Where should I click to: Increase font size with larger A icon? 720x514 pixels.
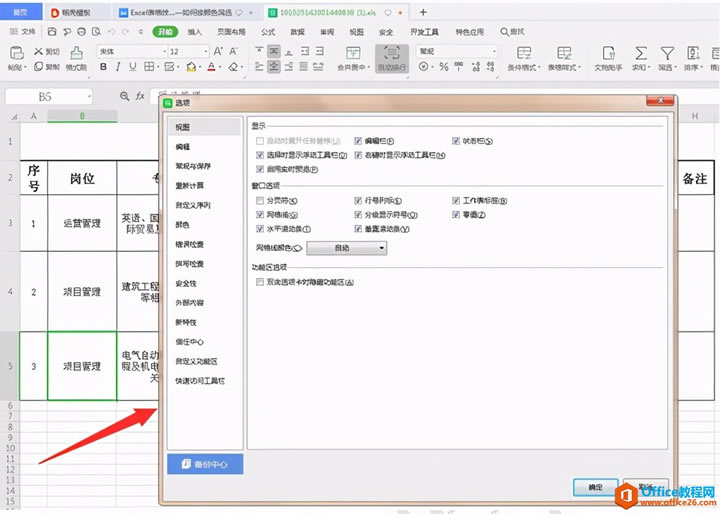tap(218, 51)
